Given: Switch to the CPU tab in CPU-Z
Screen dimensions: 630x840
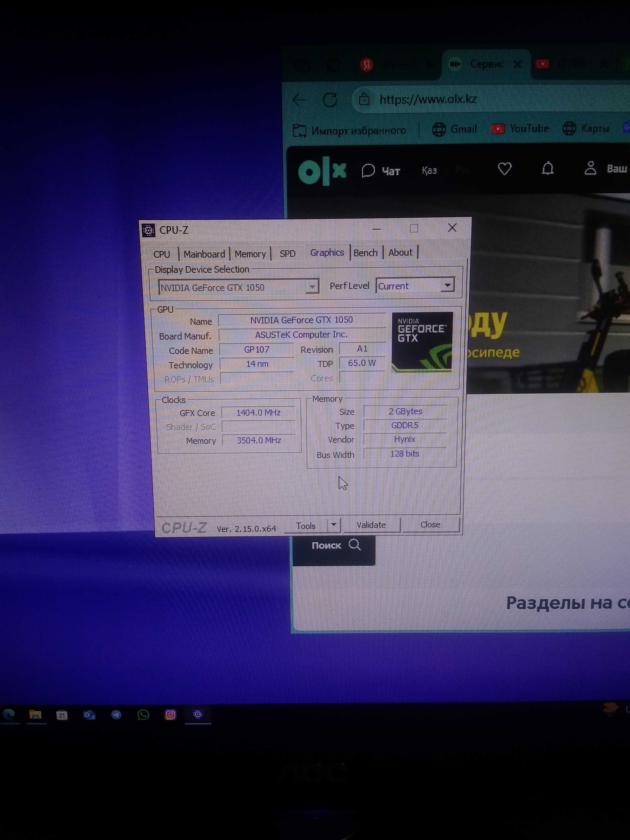Looking at the screenshot, I should 162,254.
